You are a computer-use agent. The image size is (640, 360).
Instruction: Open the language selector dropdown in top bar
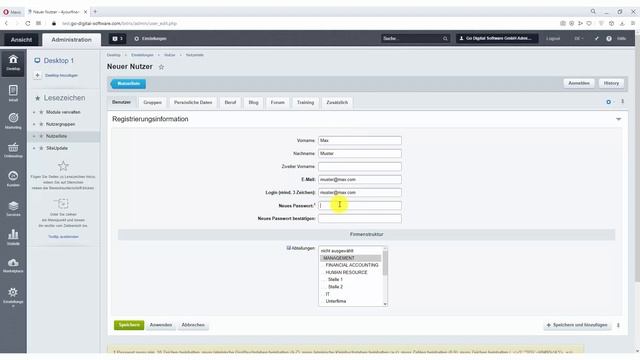click(578, 38)
